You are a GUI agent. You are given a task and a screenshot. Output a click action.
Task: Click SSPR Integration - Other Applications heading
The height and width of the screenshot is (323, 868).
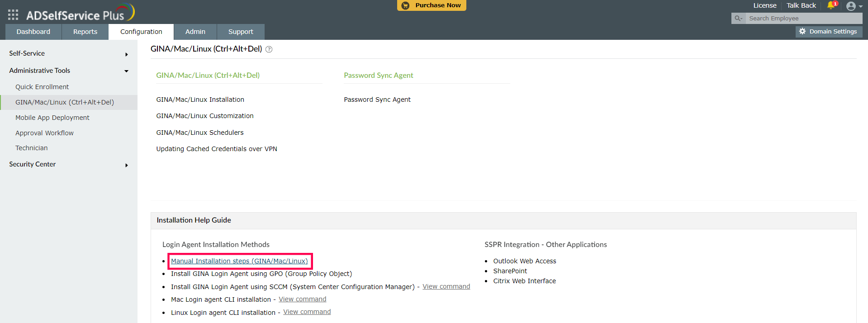click(x=545, y=245)
